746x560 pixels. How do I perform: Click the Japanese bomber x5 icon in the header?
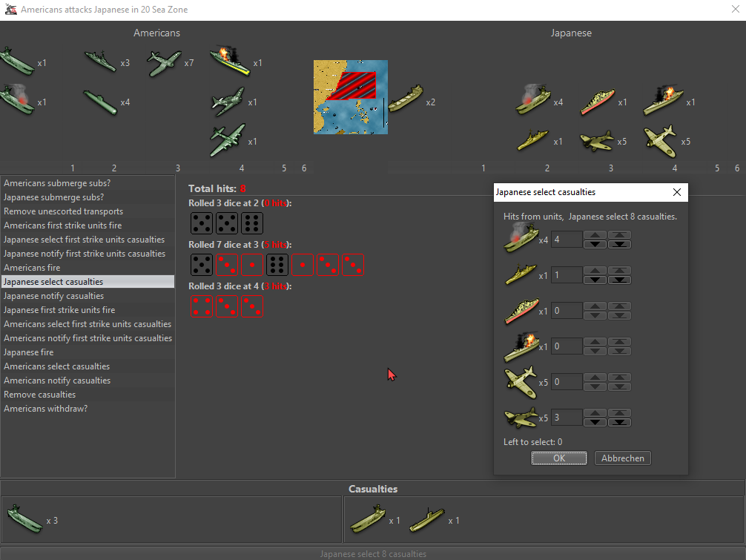coord(597,141)
